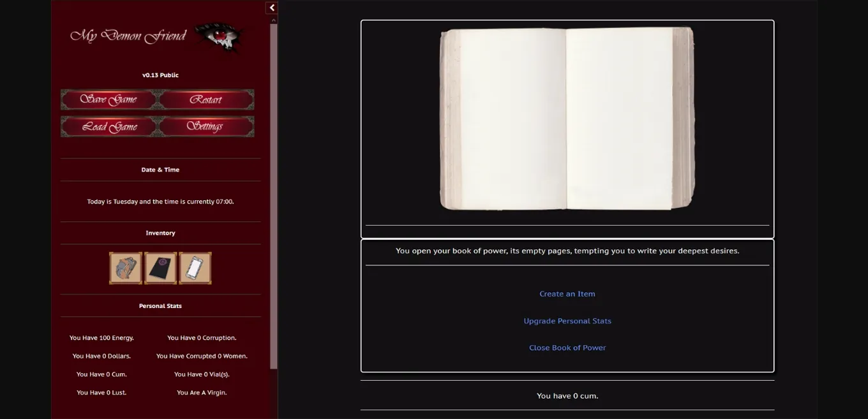Select "Create an Item"

pyautogui.click(x=567, y=293)
